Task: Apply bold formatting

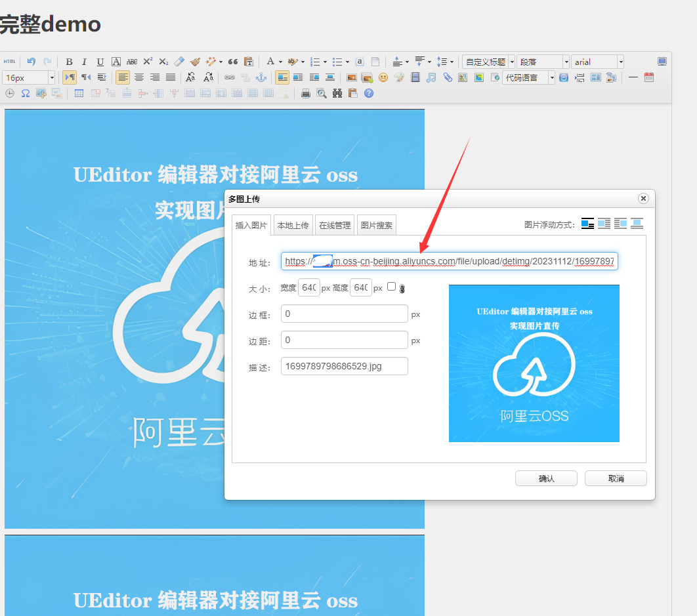Action: tap(69, 62)
